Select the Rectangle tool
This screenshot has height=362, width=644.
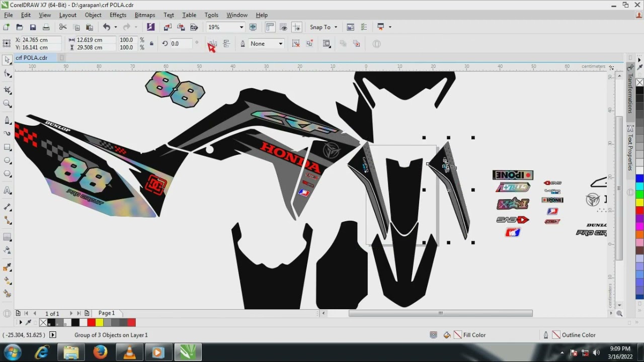[8, 147]
